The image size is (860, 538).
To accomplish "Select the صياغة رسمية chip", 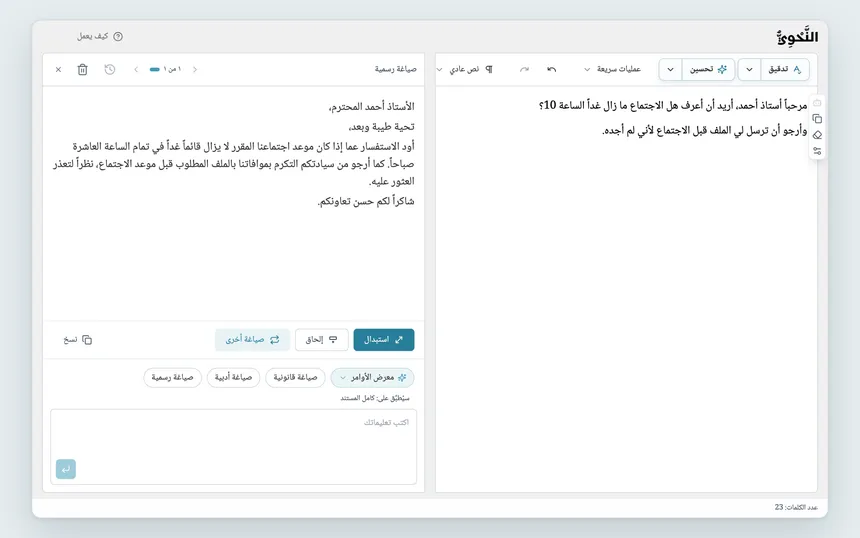I will (172, 377).
